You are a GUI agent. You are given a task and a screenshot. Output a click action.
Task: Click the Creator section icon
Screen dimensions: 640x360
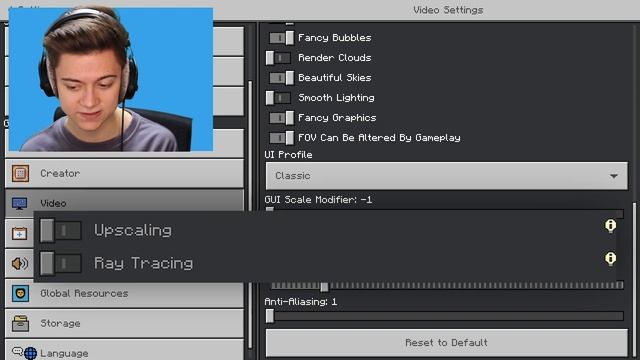pyautogui.click(x=20, y=173)
